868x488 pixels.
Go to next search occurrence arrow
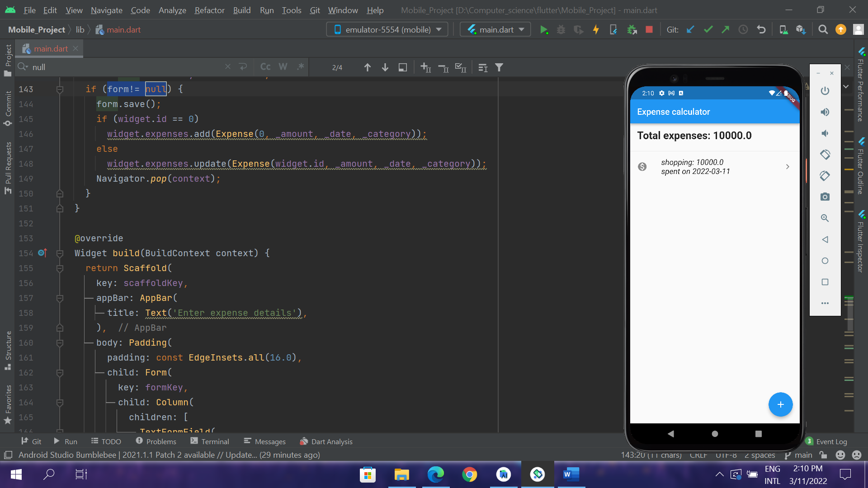point(385,67)
